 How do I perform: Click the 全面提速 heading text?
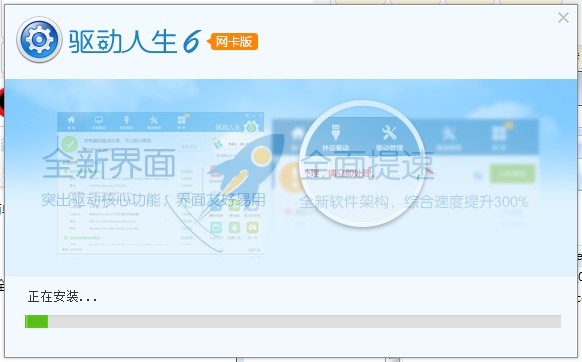click(366, 165)
